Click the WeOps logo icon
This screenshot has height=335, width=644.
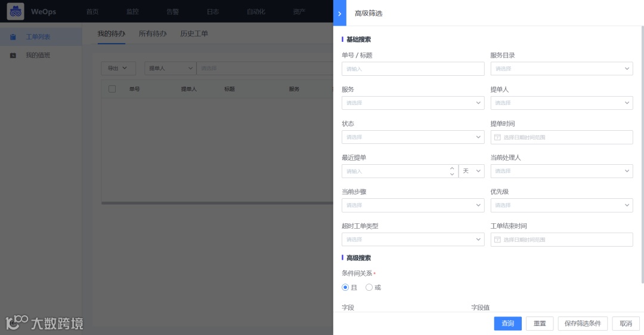(x=16, y=11)
